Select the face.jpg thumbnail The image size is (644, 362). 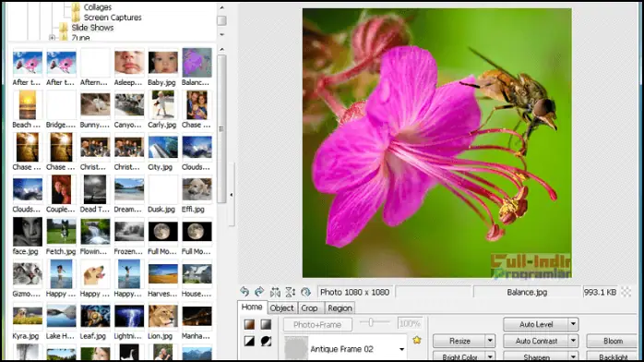coord(28,232)
